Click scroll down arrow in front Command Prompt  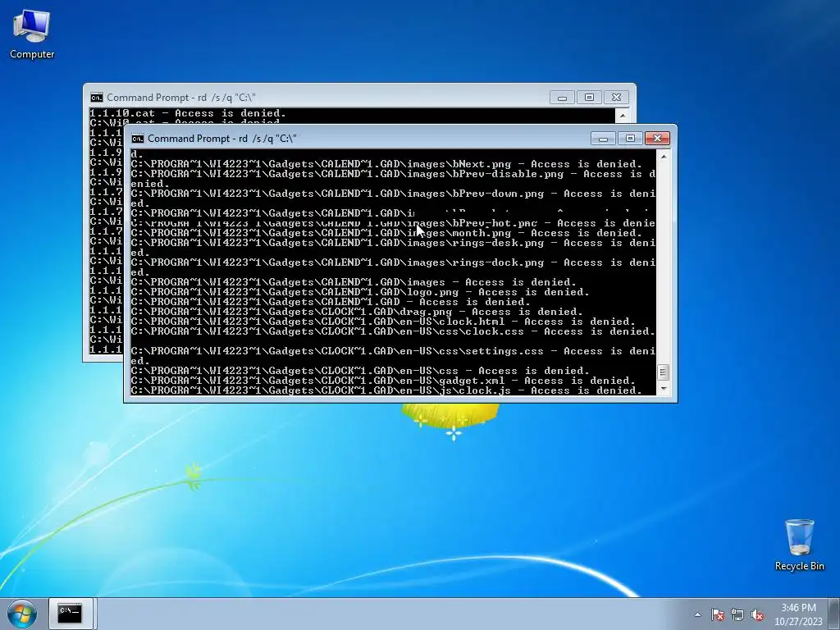point(663,388)
